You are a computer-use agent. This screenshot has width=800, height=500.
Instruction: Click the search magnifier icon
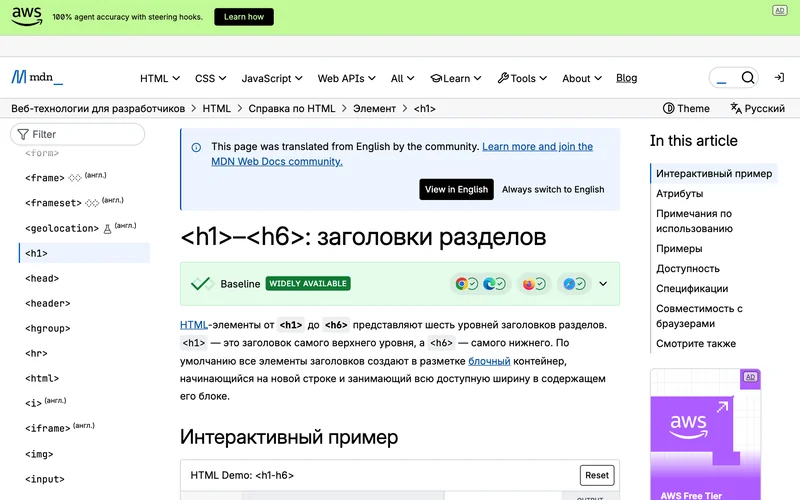(747, 78)
